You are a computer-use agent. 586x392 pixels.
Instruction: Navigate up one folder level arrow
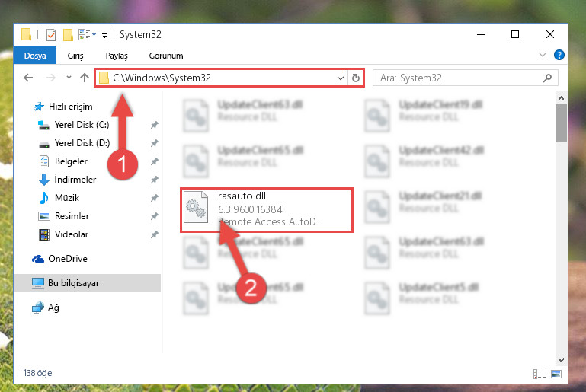[x=85, y=78]
